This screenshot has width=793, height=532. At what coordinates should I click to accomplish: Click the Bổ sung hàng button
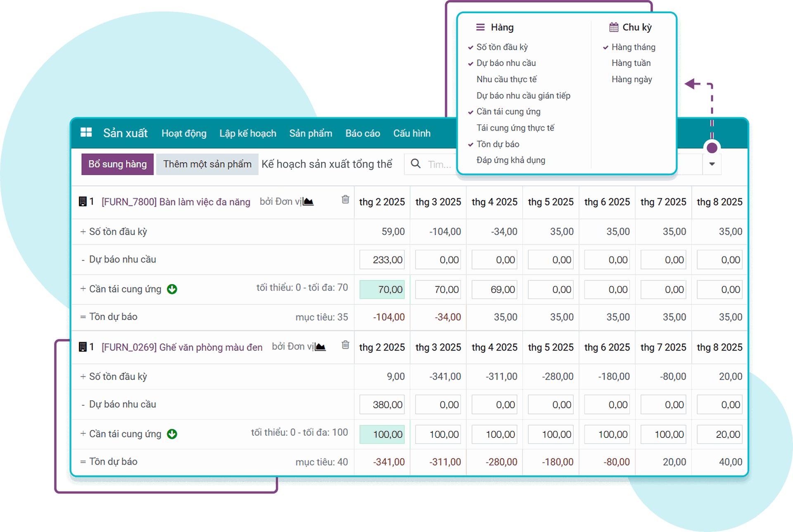click(x=117, y=164)
